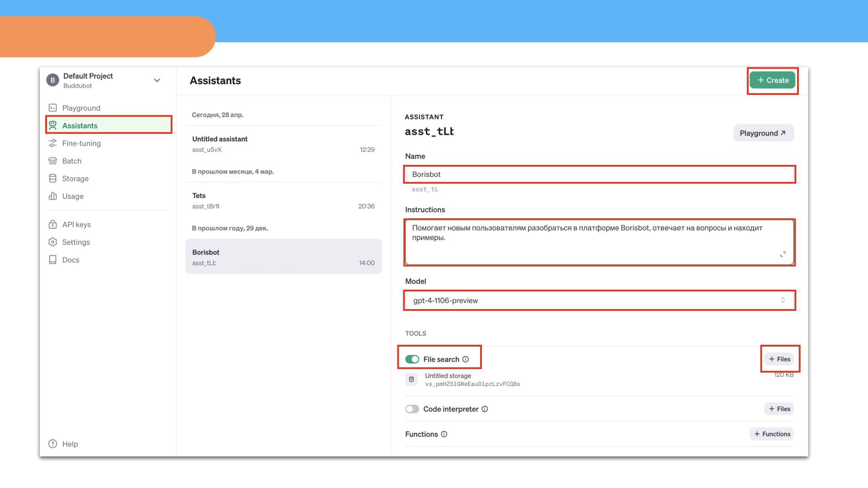Select the Borisbot assistant in list
This screenshot has width=868, height=488.
[283, 257]
